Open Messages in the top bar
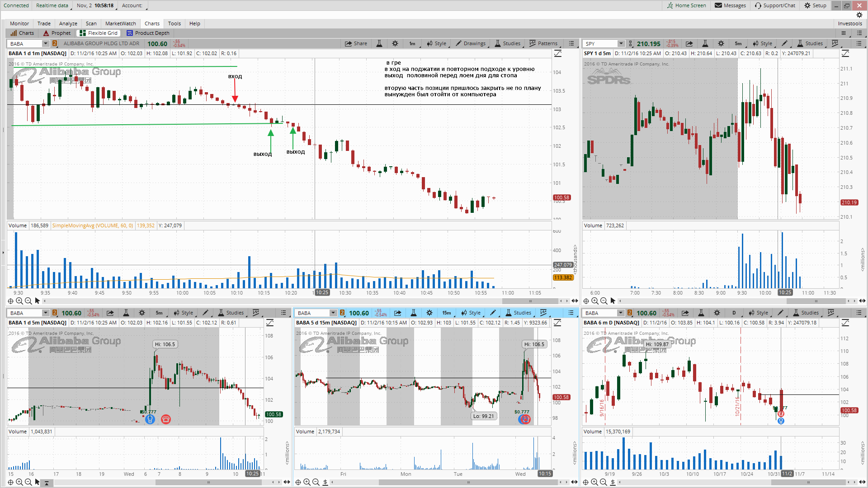The height and width of the screenshot is (488, 868). pyautogui.click(x=730, y=5)
